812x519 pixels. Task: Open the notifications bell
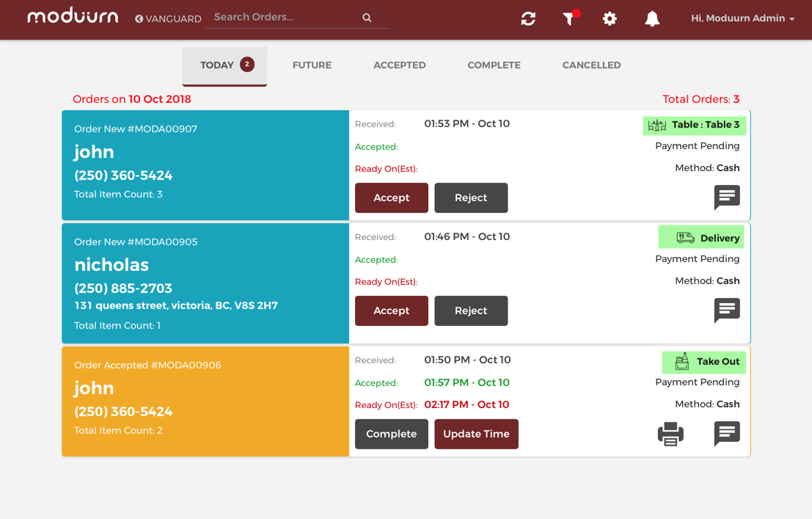651,19
